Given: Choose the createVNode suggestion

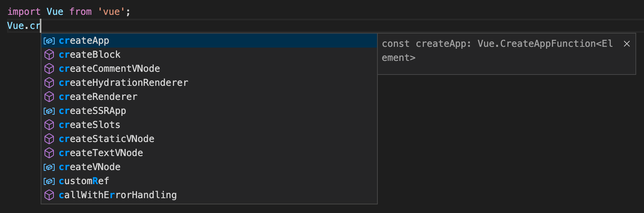Looking at the screenshot, I should pos(209,167).
